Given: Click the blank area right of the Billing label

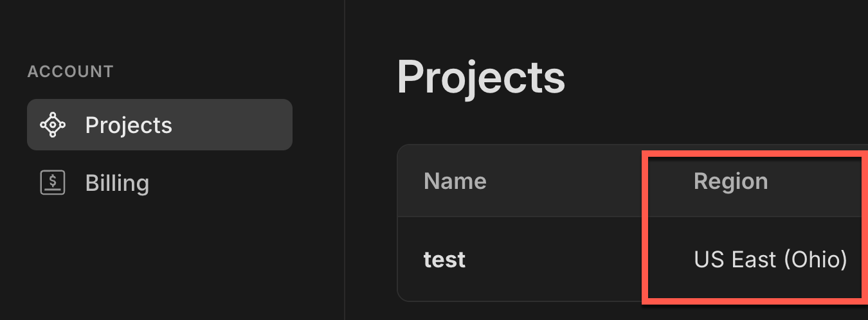Looking at the screenshot, I should (x=225, y=183).
